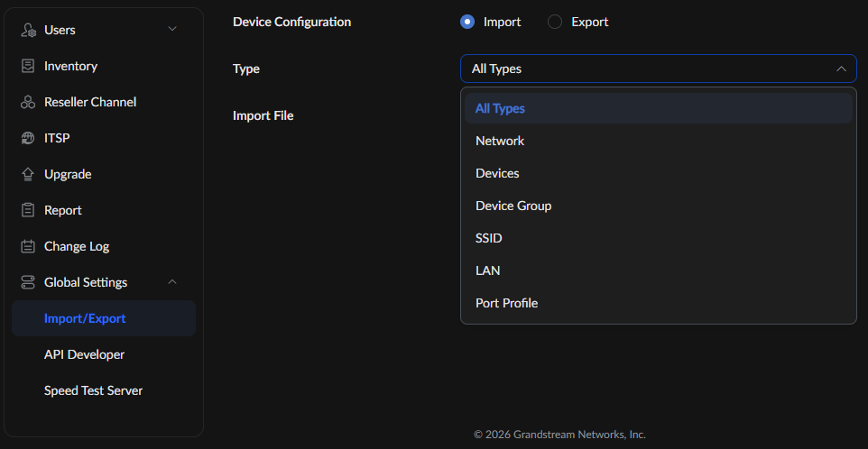
Task: Select the Export radio button
Action: (x=555, y=23)
